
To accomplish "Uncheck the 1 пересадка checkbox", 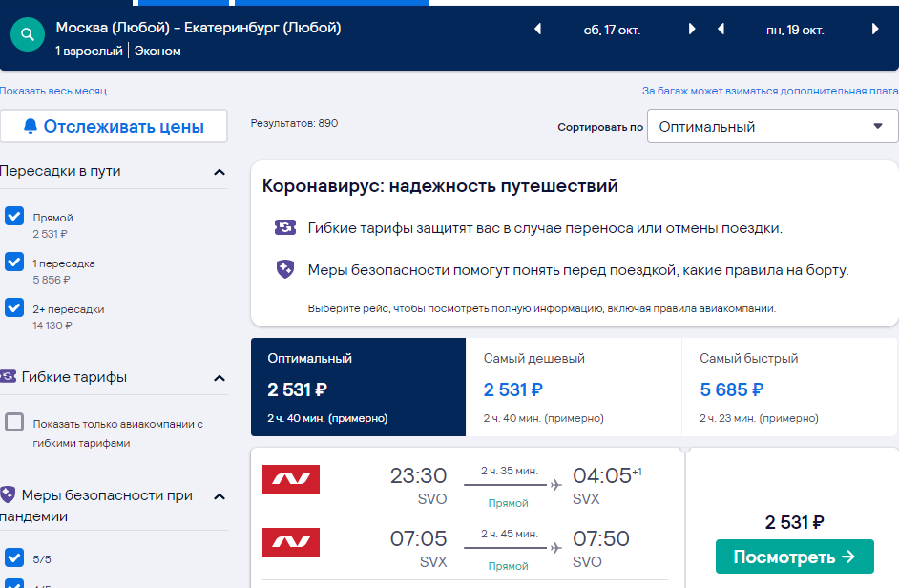I will click(14, 262).
